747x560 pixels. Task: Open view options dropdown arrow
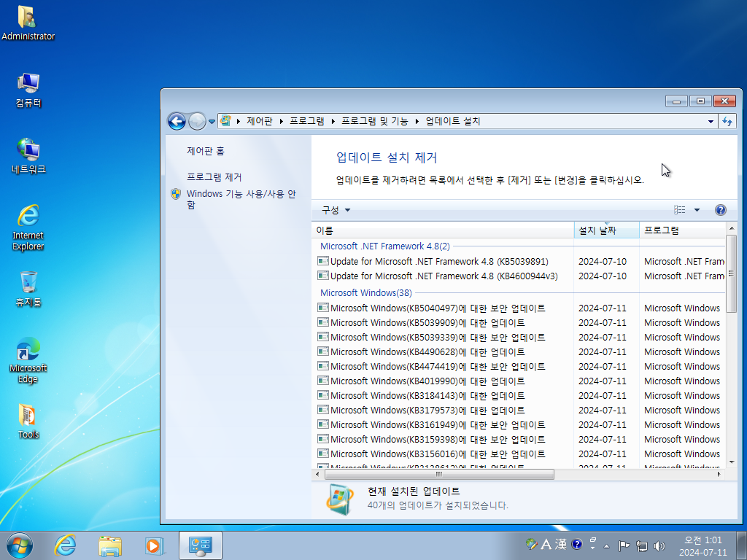(x=697, y=210)
